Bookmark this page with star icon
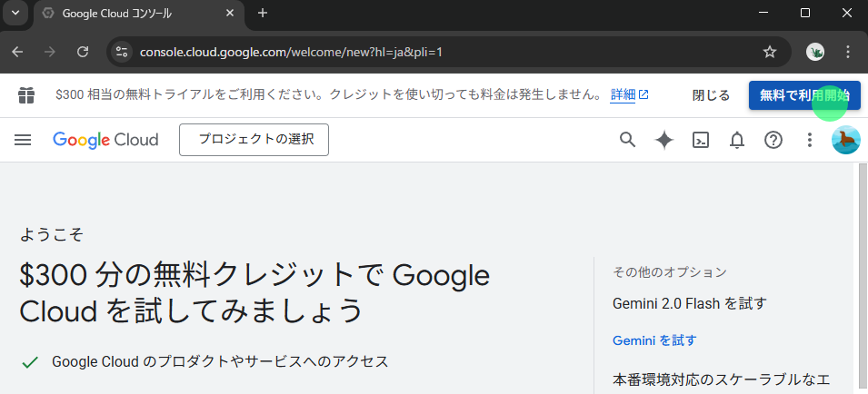This screenshot has width=868, height=394. pyautogui.click(x=770, y=52)
